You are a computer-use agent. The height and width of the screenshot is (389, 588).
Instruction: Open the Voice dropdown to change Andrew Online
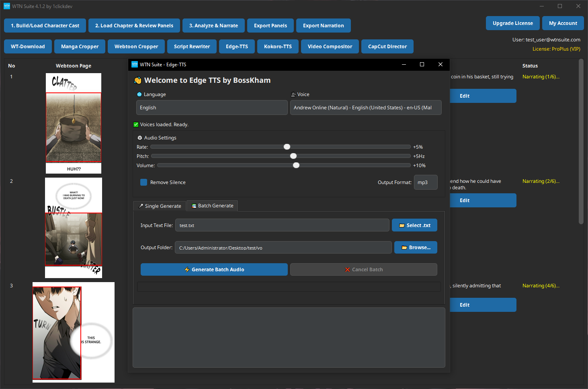(366, 107)
